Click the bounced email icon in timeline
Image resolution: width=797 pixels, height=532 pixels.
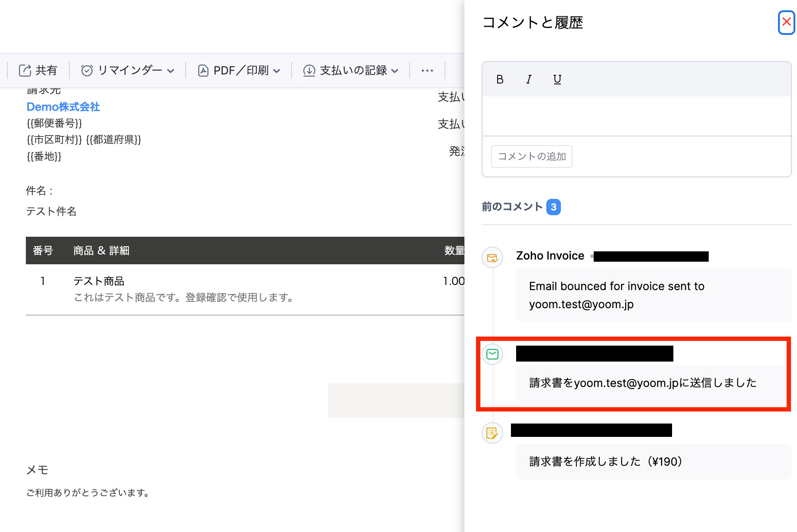(x=492, y=258)
